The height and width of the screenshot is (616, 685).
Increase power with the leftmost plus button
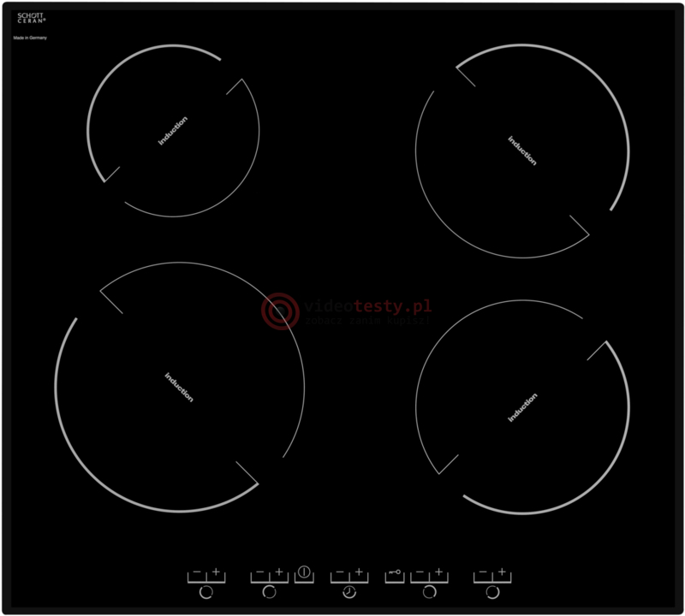[x=216, y=572]
